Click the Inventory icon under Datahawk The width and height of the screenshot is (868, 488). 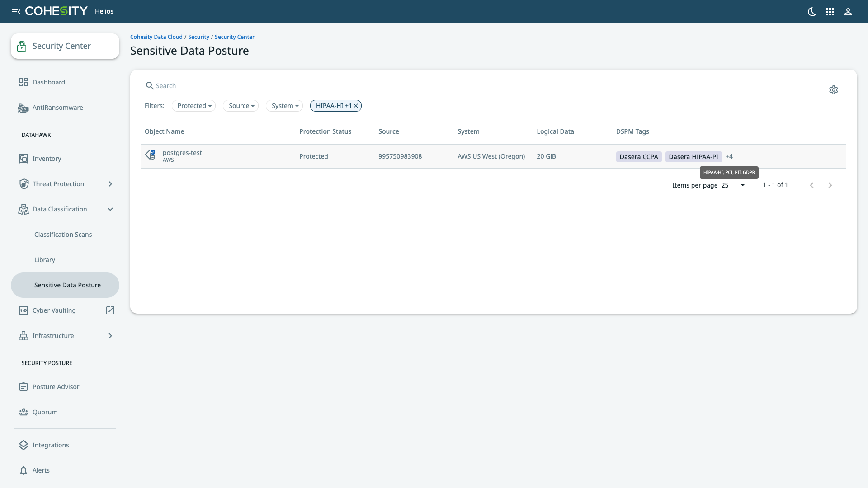pos(24,158)
